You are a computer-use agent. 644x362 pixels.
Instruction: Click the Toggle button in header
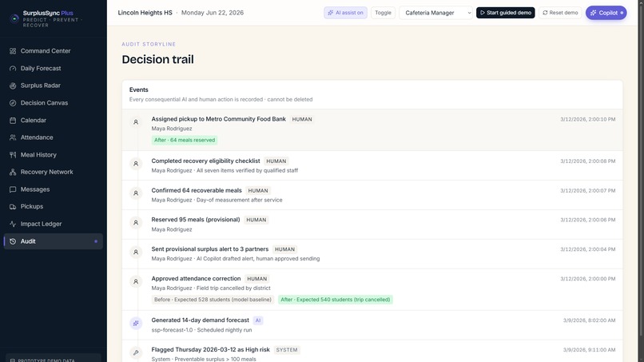pyautogui.click(x=383, y=13)
